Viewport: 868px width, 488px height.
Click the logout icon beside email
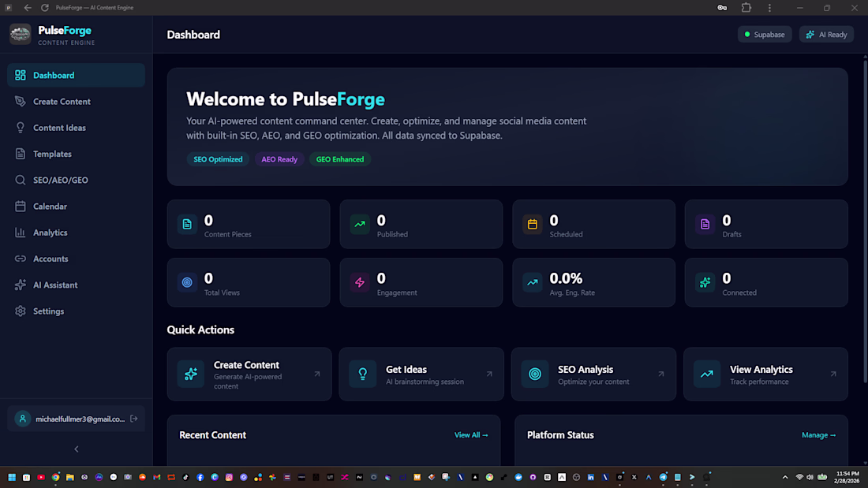134,419
